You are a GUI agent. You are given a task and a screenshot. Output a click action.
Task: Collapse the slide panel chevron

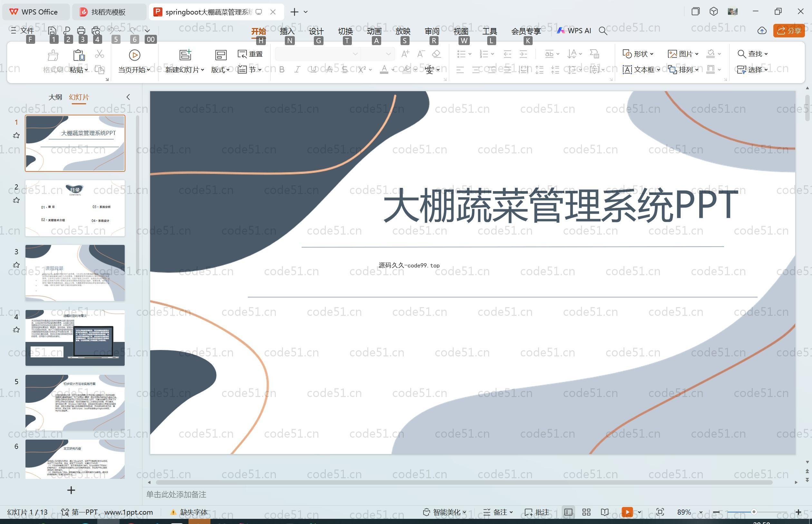[x=128, y=97]
